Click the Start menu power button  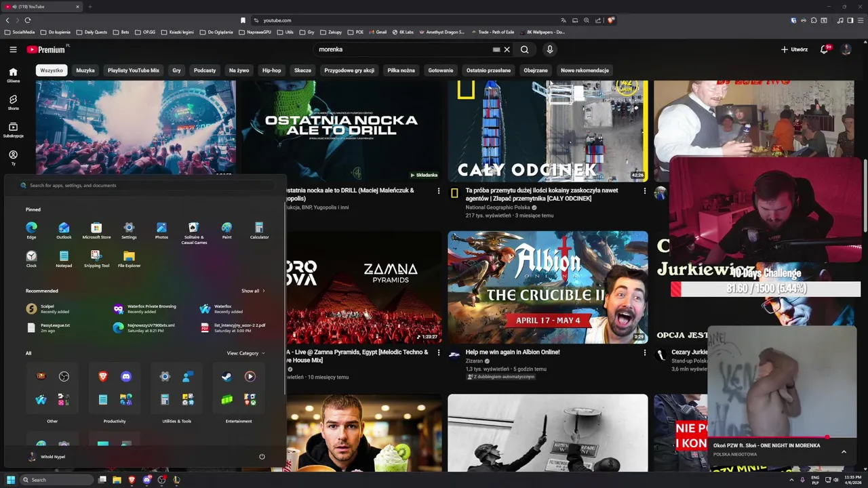[x=262, y=456]
